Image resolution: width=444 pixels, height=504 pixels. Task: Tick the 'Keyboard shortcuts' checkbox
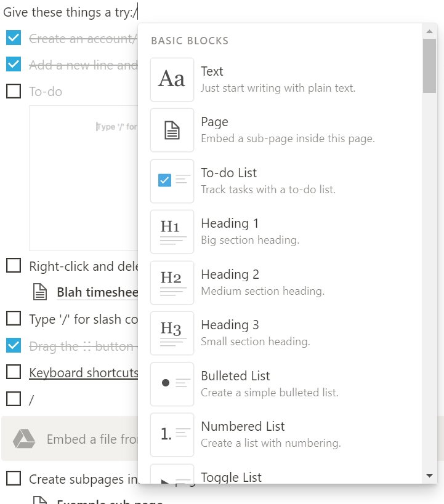coord(14,372)
